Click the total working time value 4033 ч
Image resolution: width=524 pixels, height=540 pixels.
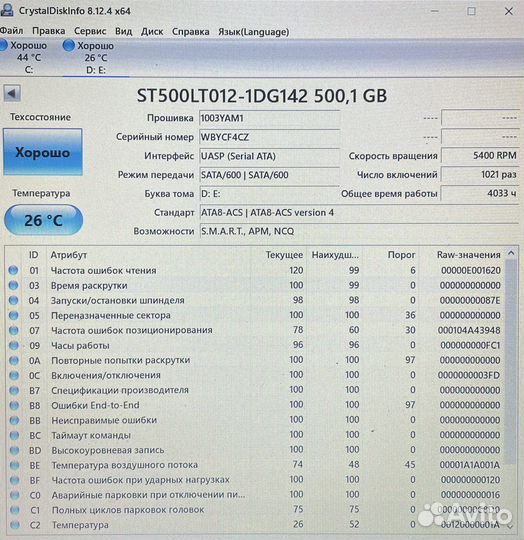[x=480, y=193]
